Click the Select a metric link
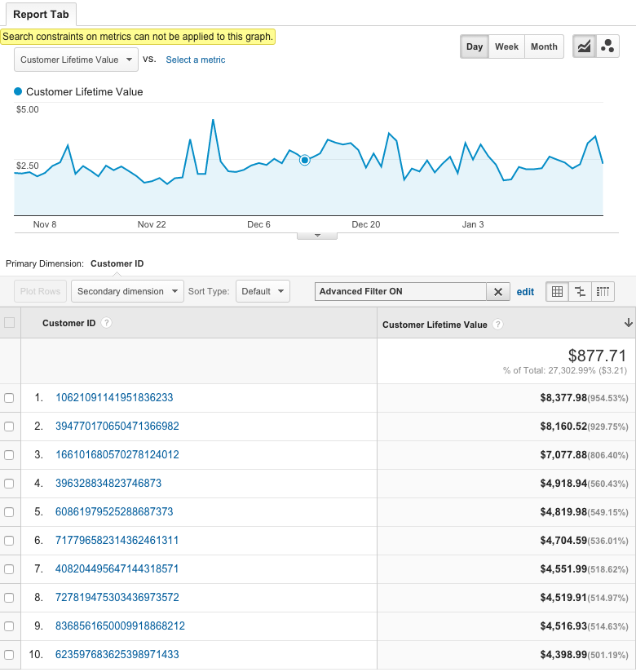Image resolution: width=636 pixels, height=672 pixels. [196, 60]
